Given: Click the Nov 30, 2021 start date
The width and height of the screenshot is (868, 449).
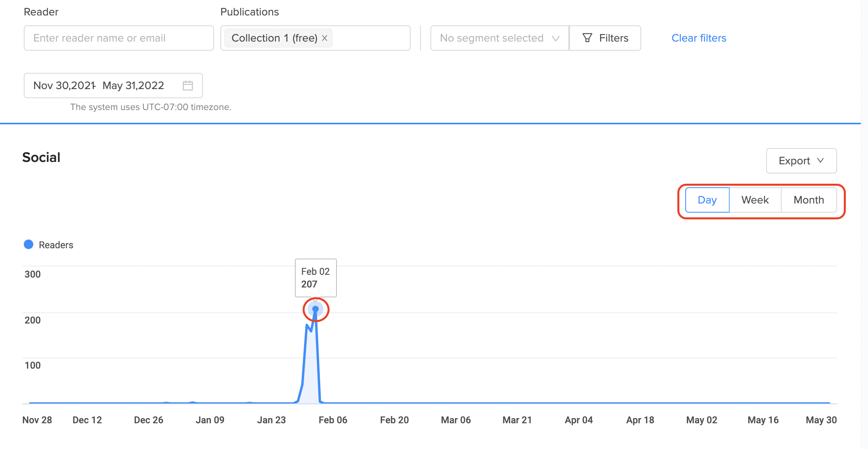Looking at the screenshot, I should [63, 86].
